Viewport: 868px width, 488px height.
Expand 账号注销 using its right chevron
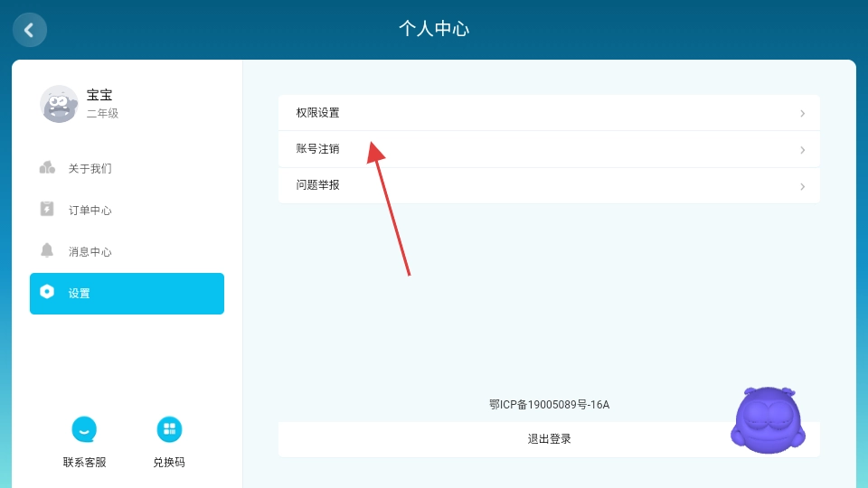(x=802, y=150)
